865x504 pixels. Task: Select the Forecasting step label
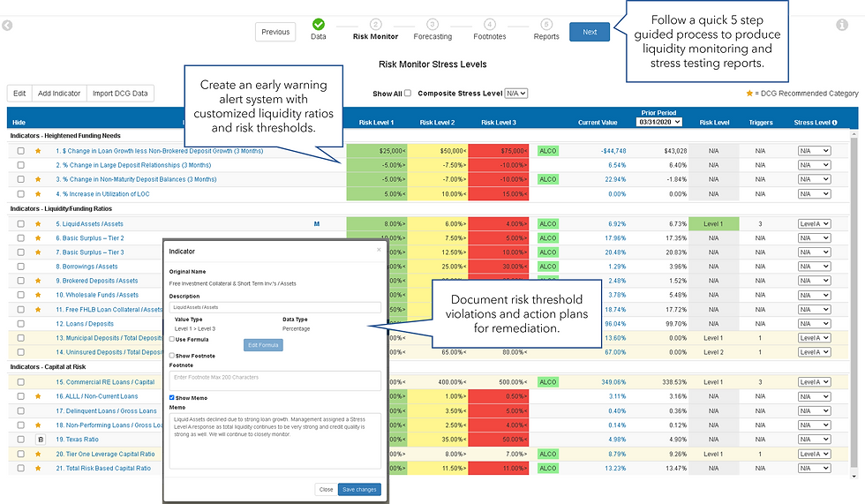click(x=432, y=36)
